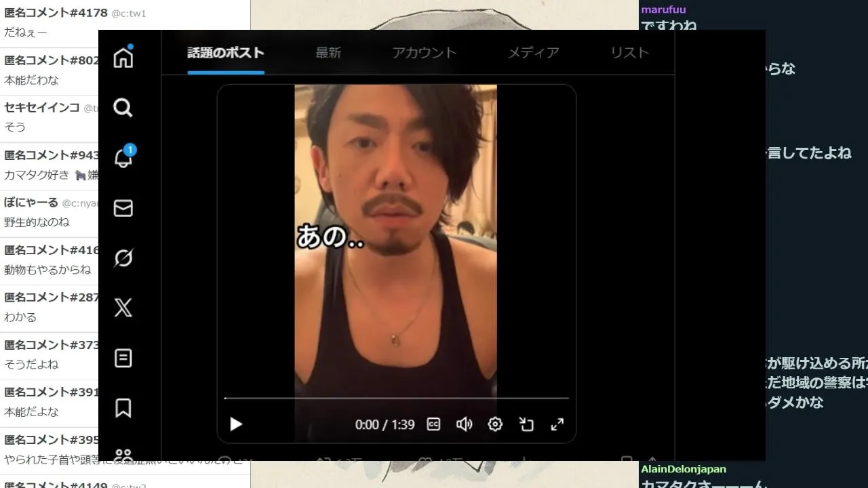Switch to the アカウント tab
Screen dimensions: 868x488
425,53
